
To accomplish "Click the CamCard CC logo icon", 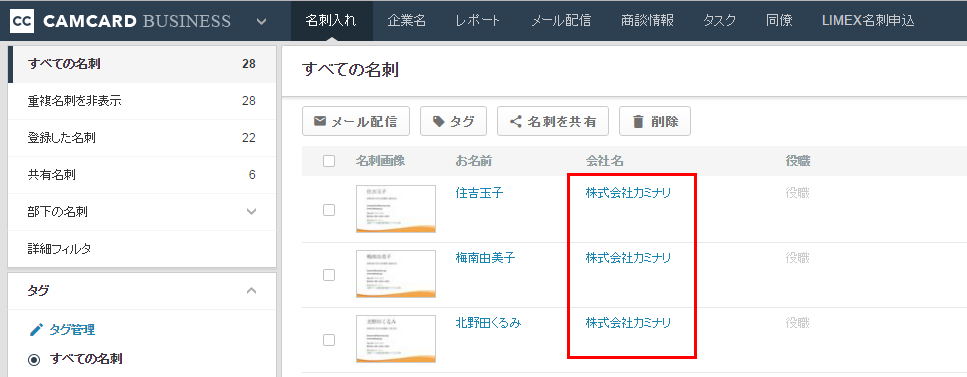I will click(22, 21).
